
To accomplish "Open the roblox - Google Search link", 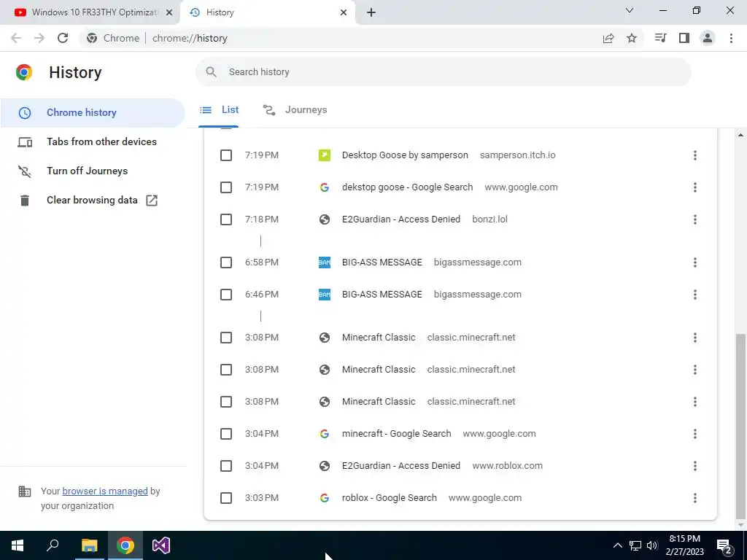I will click(x=390, y=498).
